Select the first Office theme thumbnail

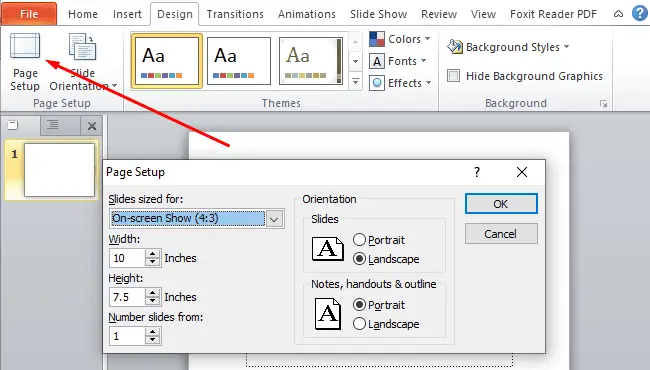(x=167, y=61)
